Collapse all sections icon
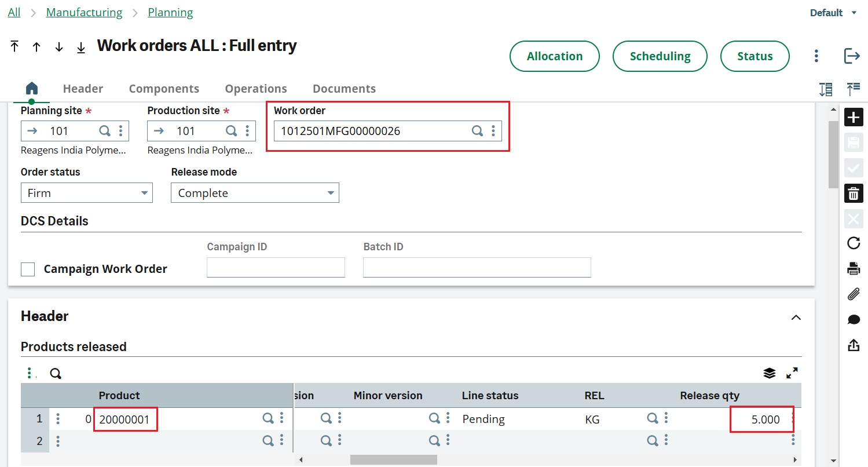 (x=854, y=89)
